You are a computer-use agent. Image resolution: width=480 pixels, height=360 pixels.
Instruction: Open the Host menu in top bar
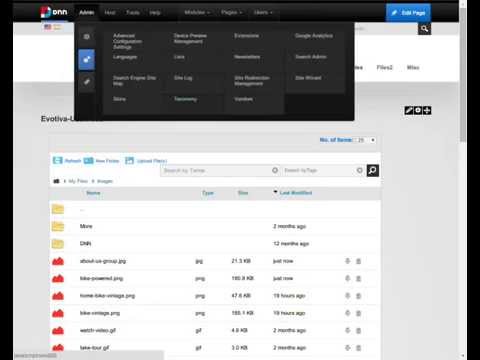[110, 12]
